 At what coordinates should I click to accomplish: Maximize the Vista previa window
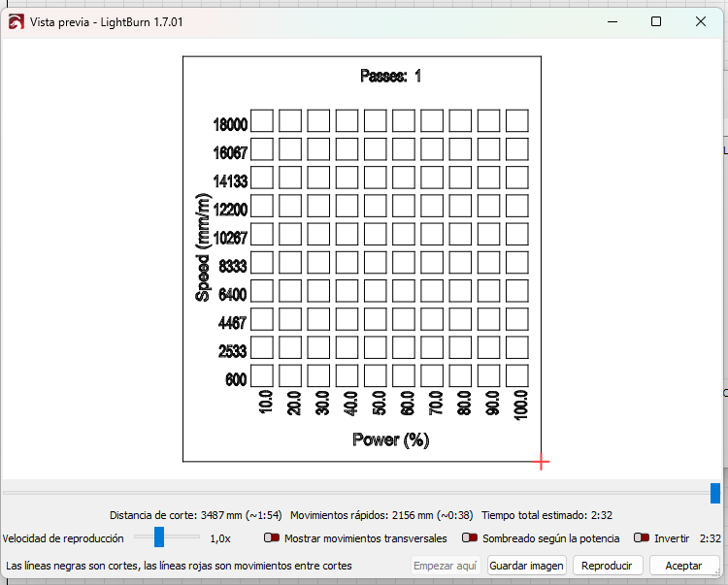coord(656,21)
